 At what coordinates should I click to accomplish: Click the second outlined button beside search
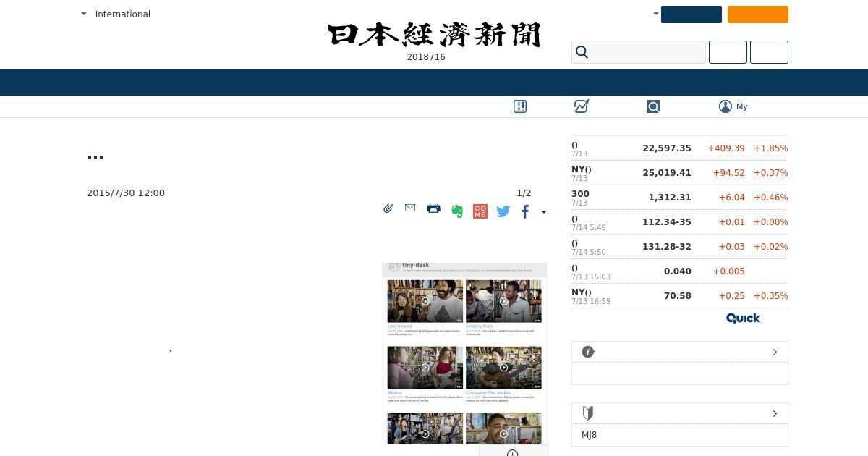(x=769, y=52)
